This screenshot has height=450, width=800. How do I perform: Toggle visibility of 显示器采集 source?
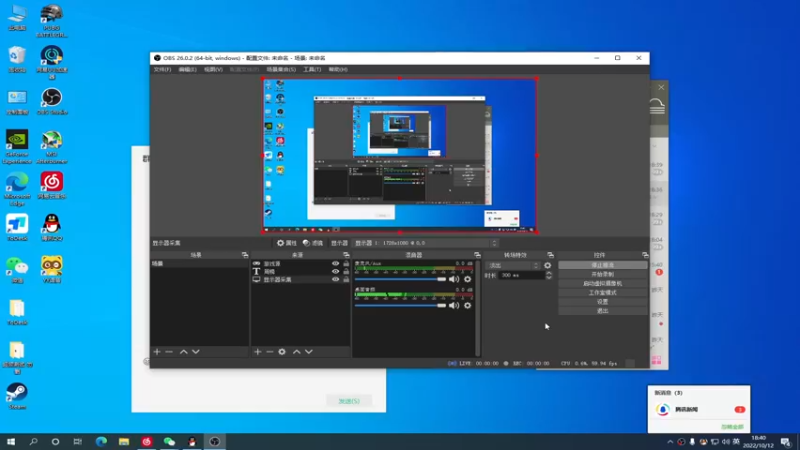click(335, 280)
